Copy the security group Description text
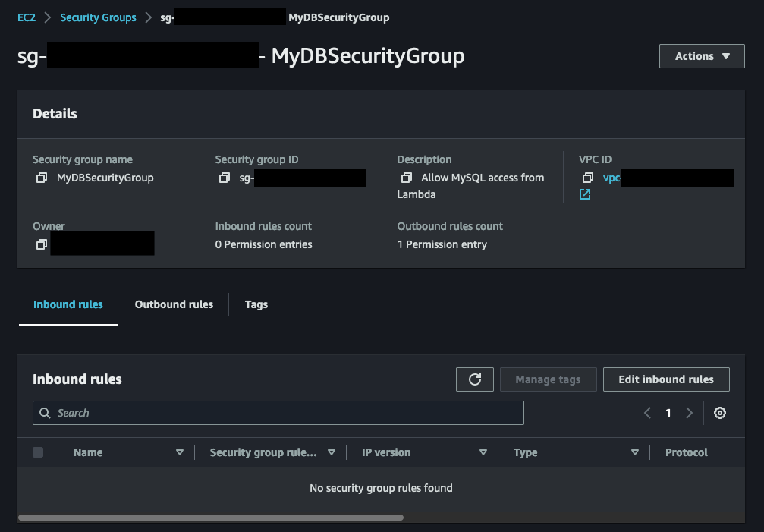This screenshot has width=764, height=532. (x=407, y=178)
